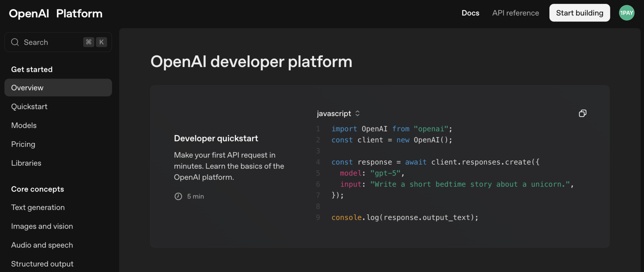Focus the Search input field
Image resolution: width=644 pixels, height=272 pixels.
click(58, 42)
